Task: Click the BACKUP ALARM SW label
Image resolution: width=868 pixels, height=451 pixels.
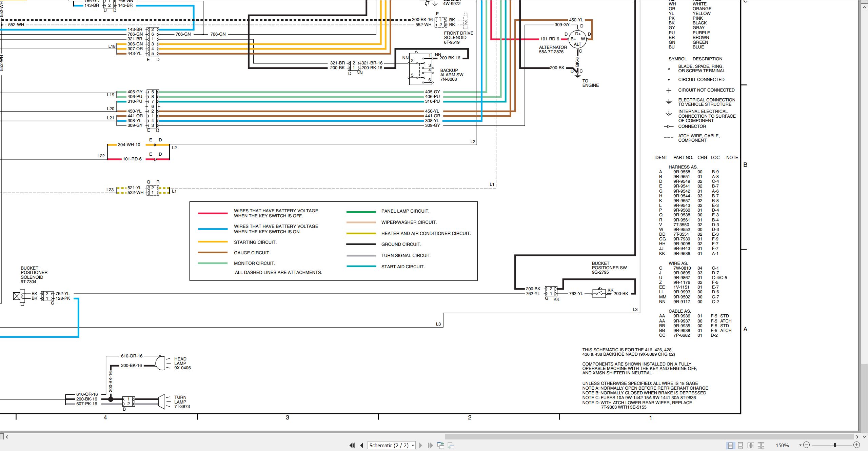Action: click(452, 75)
